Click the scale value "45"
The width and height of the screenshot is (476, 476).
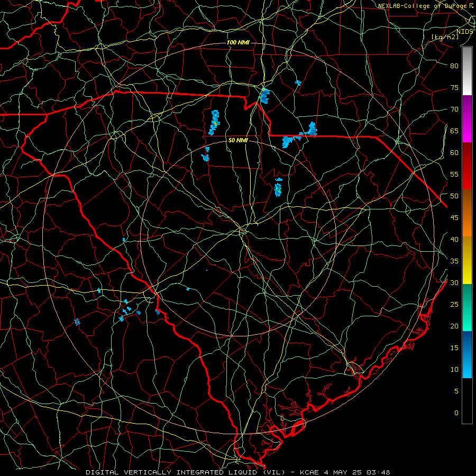pyautogui.click(x=454, y=218)
